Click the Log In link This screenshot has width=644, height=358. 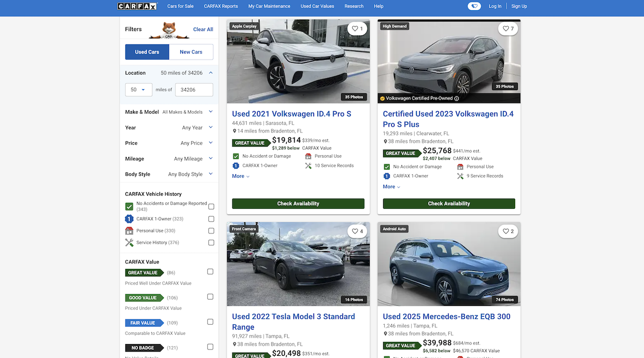pos(495,6)
